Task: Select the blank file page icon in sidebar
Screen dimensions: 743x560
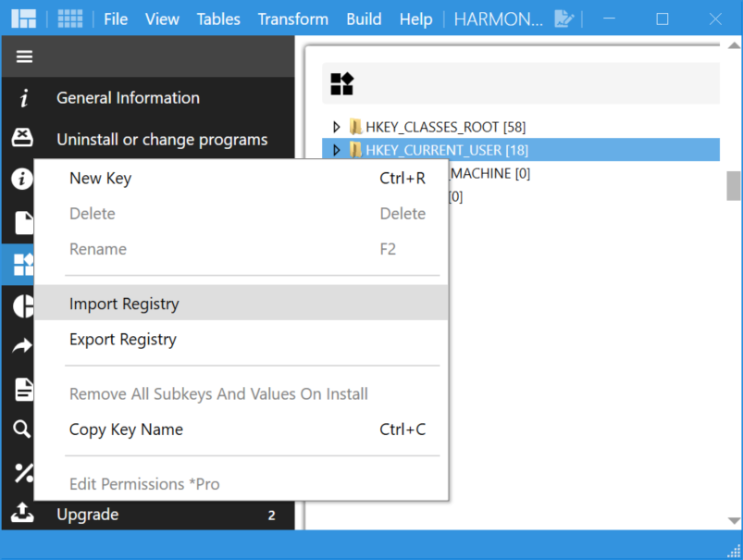Action: (24, 223)
